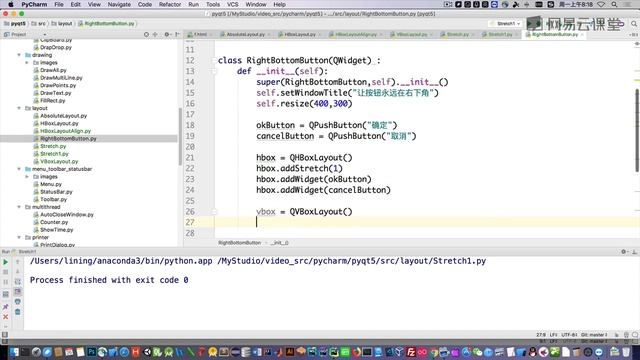
Task: Open the VCS menu
Action: click(233, 4)
